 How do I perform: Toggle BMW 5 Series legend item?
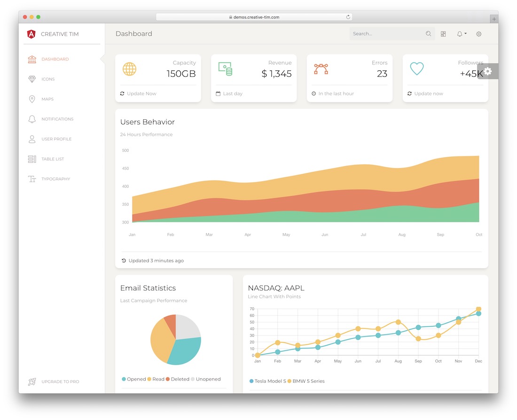(x=305, y=381)
